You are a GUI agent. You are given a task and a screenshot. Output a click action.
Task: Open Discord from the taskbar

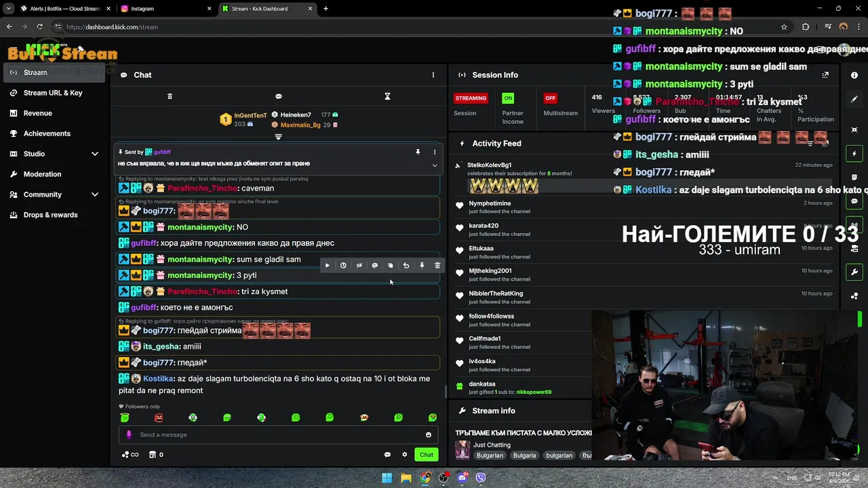[462, 478]
